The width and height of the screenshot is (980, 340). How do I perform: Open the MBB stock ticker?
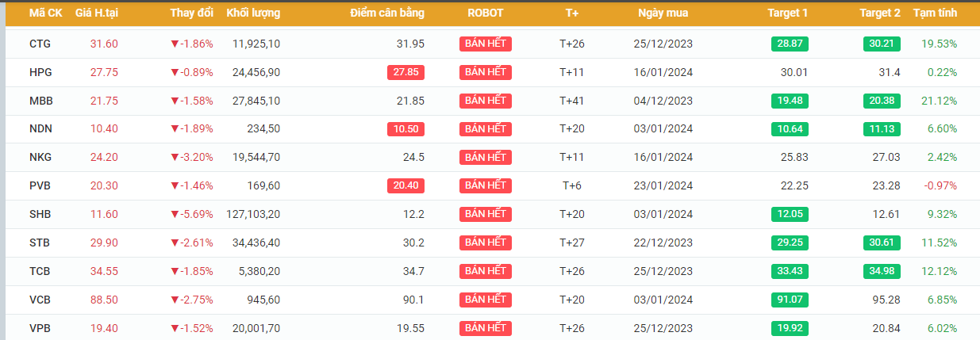40,101
